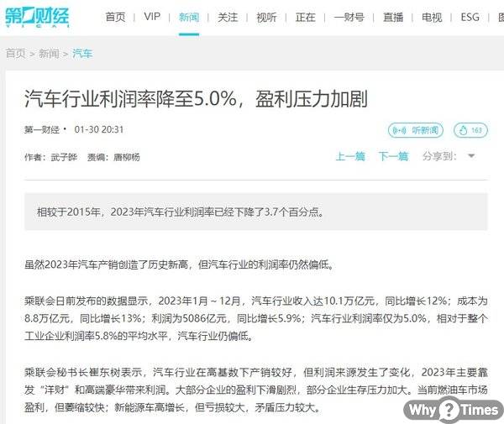504x424 pixels.
Task: Click the 下一篇 next article link
Action: point(393,156)
